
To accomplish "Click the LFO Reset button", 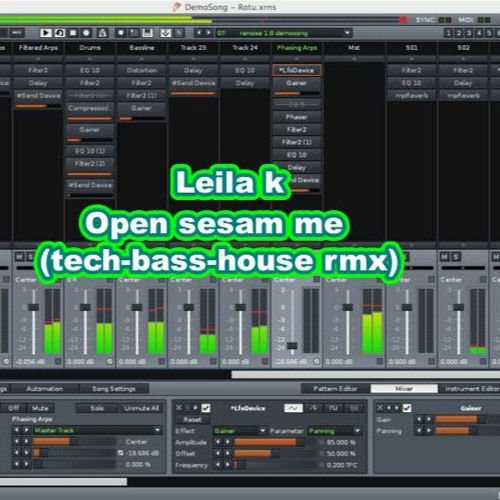I will point(192,419).
